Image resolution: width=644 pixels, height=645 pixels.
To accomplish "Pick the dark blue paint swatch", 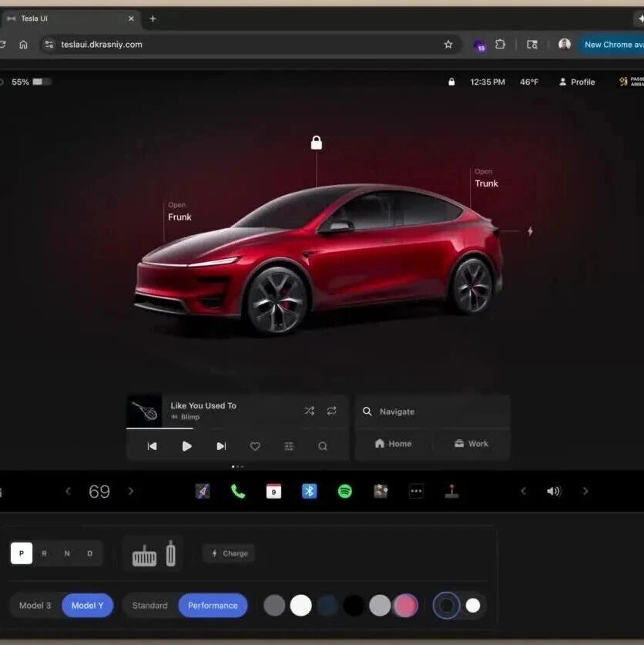I will tap(327, 606).
